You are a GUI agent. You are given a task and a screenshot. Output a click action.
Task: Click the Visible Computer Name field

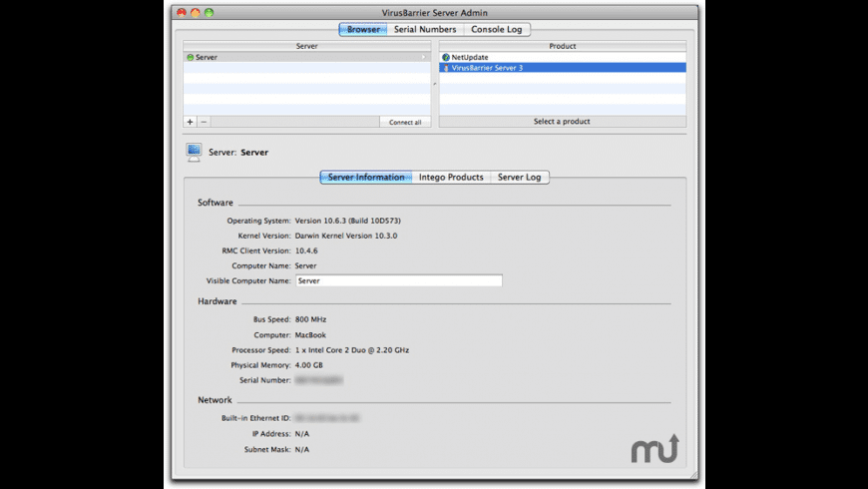pos(398,281)
